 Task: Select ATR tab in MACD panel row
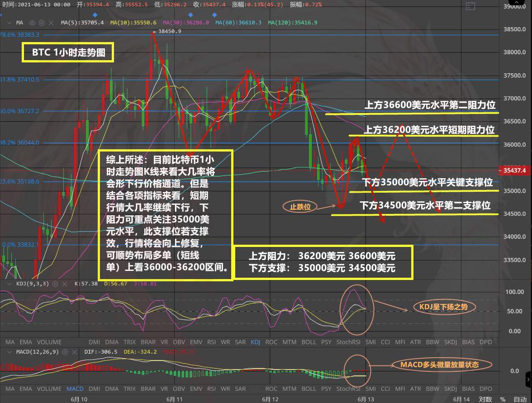pos(416,389)
